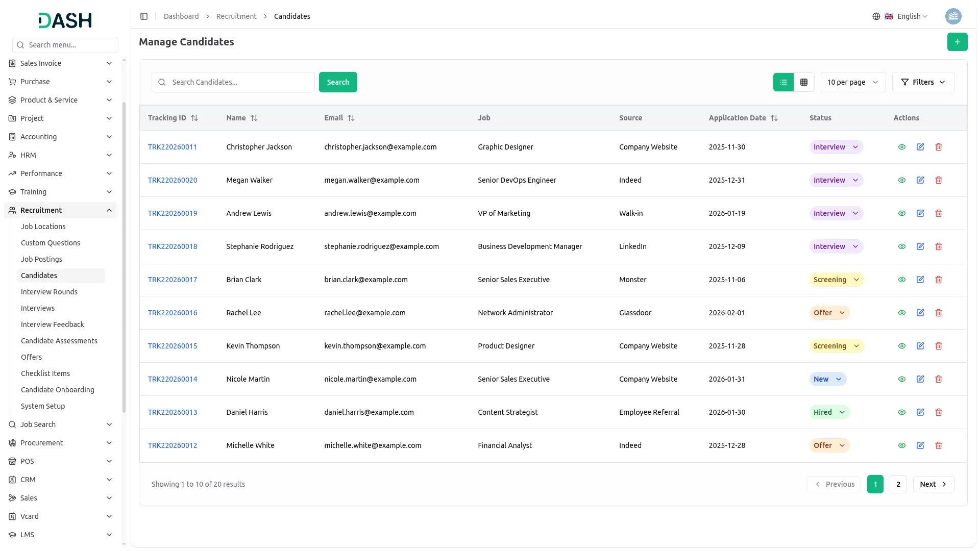Click the green plus add candidate button
Image resolution: width=980 pixels, height=551 pixels.
click(x=957, y=42)
